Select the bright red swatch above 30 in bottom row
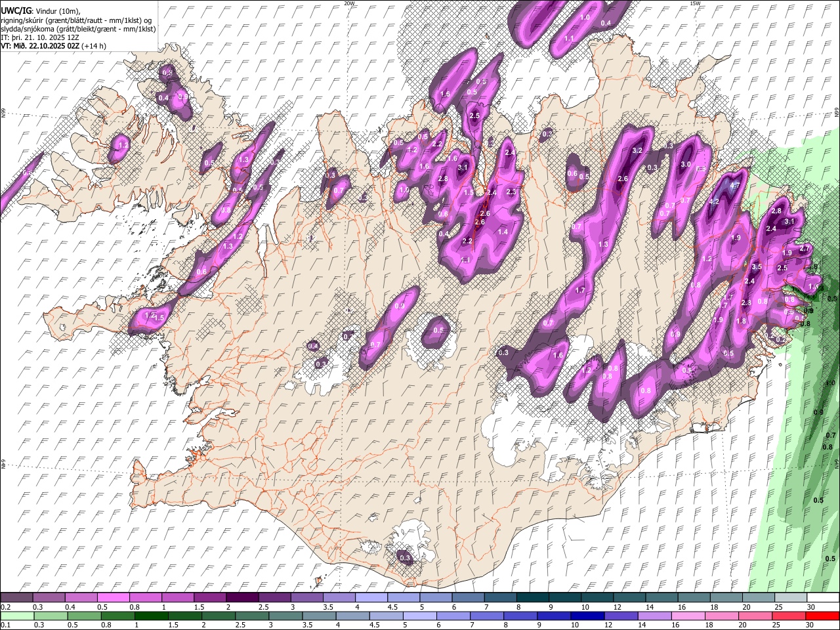The image size is (840, 630). pyautogui.click(x=822, y=616)
